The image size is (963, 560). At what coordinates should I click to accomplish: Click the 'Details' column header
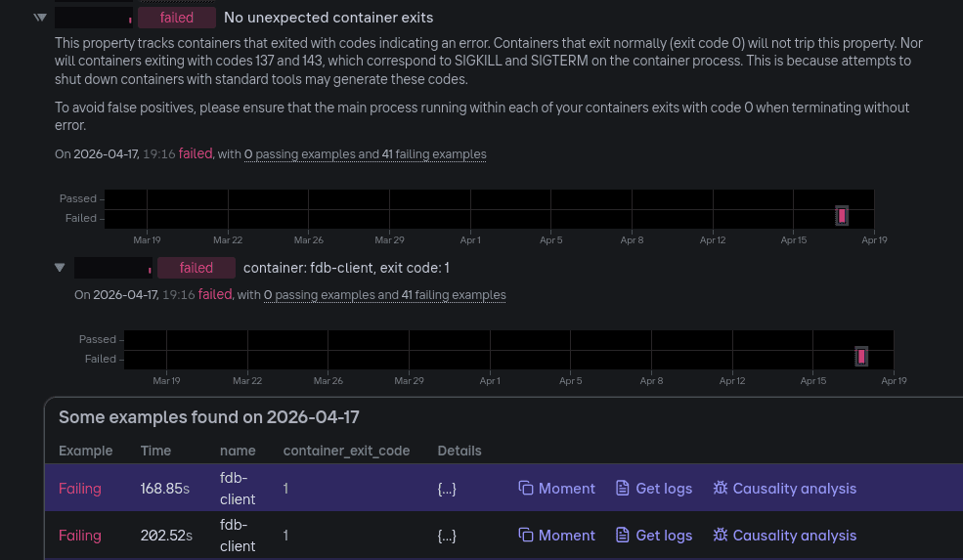pos(460,451)
